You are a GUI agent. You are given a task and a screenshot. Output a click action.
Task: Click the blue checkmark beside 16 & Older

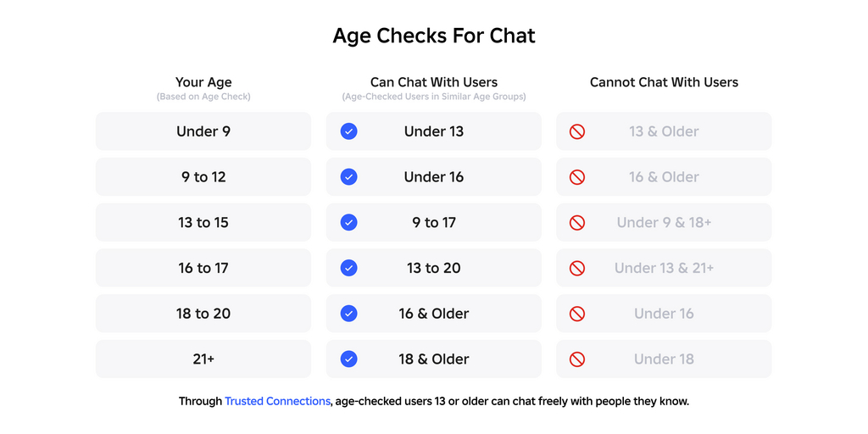click(x=348, y=314)
